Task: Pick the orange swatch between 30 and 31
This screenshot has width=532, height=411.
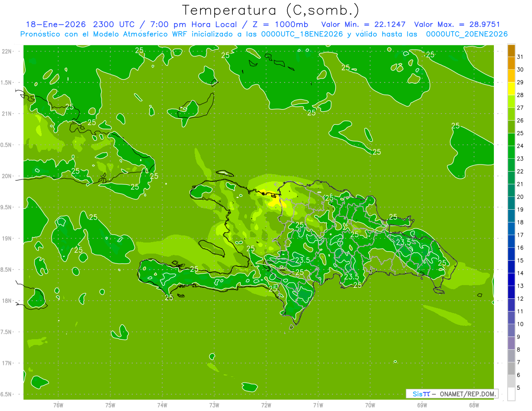Action: 511,63
